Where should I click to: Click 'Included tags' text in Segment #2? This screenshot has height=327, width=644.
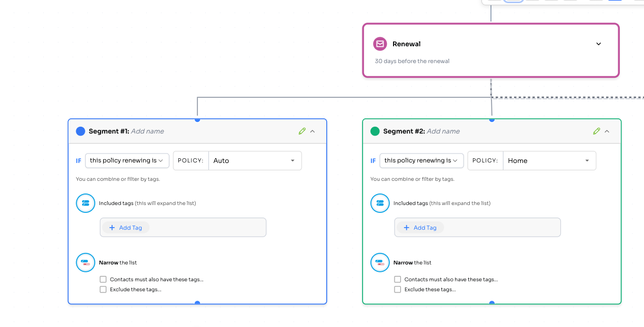411,203
